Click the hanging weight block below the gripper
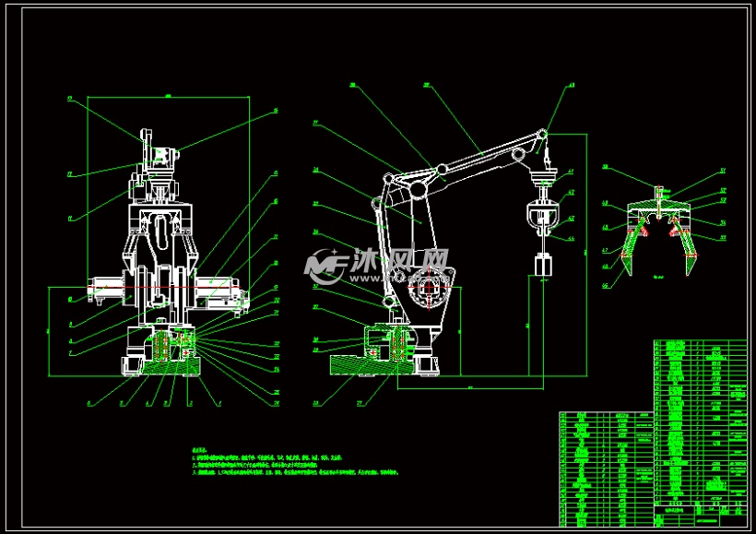This screenshot has height=534, width=756. coord(542,266)
